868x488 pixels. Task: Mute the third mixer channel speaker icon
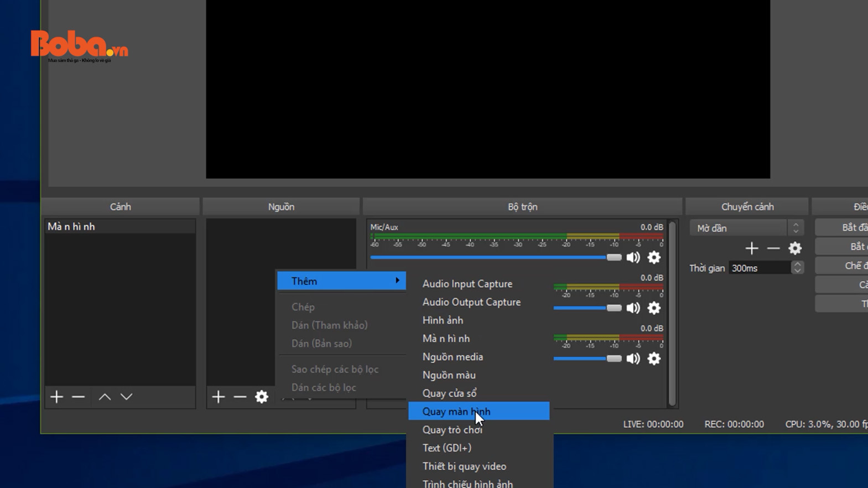(x=633, y=359)
